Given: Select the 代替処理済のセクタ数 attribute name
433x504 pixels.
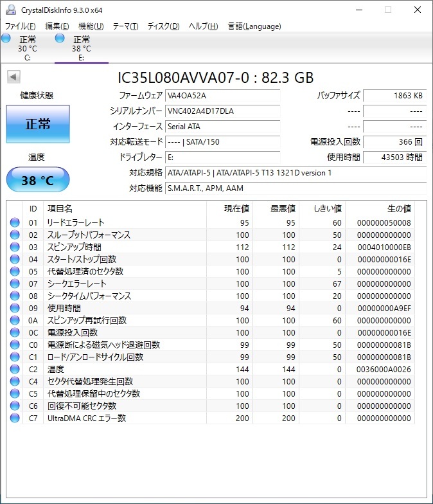Looking at the screenshot, I should point(85,271).
